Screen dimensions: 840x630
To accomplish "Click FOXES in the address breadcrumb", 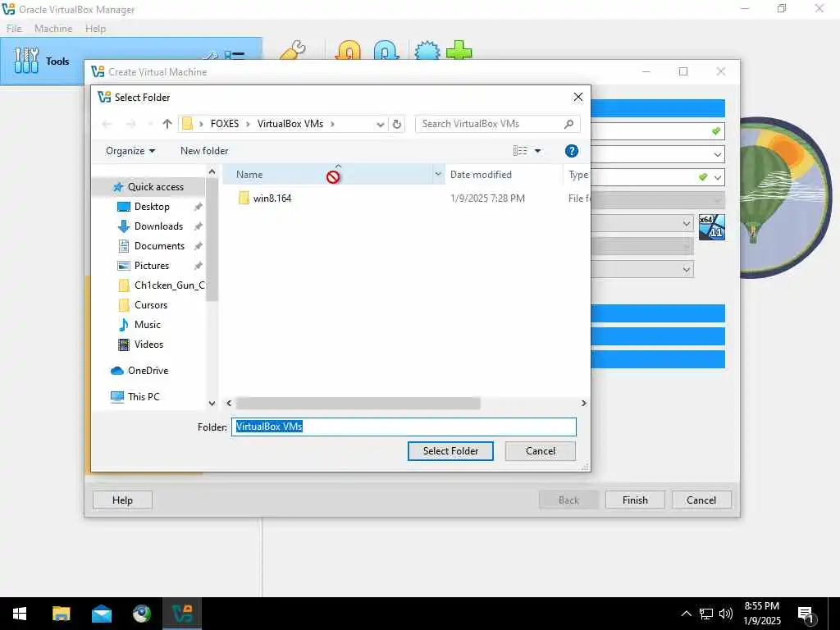I will 225,124.
